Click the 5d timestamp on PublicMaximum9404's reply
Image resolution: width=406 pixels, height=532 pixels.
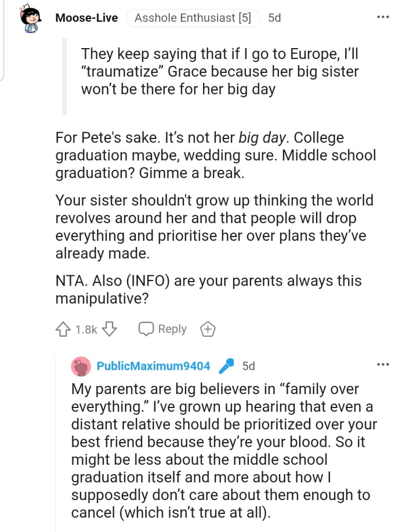point(248,366)
